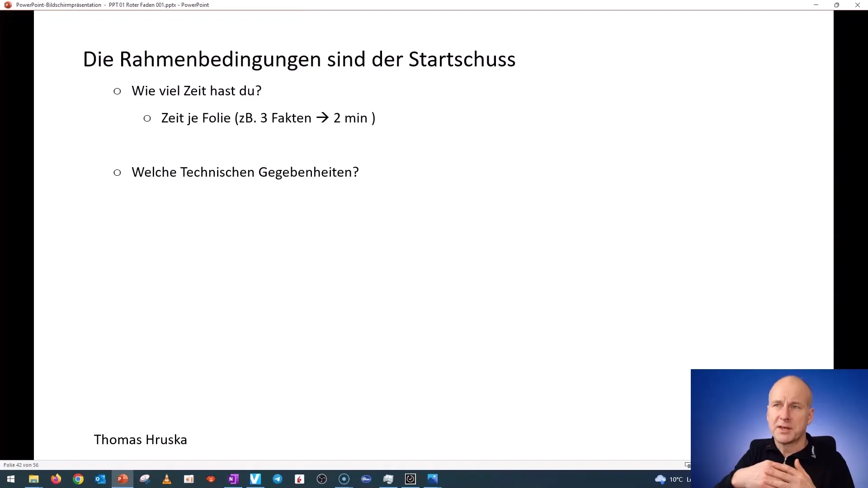Click the PowerPoint logo in title bar
Viewport: 868px width, 488px height.
click(x=8, y=5)
